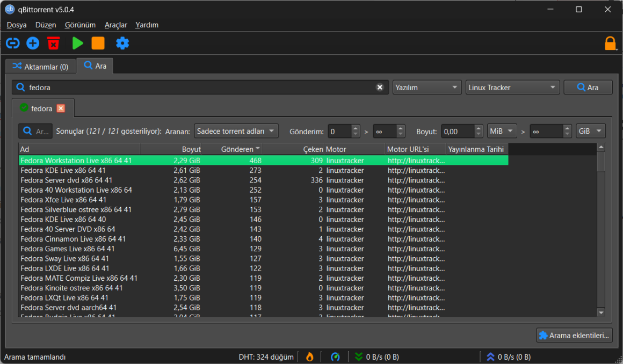Open the Düzen menu

coord(46,25)
